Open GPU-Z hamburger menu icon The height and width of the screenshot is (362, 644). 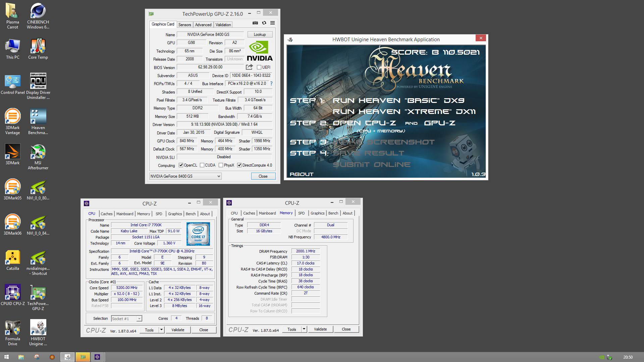pos(272,23)
